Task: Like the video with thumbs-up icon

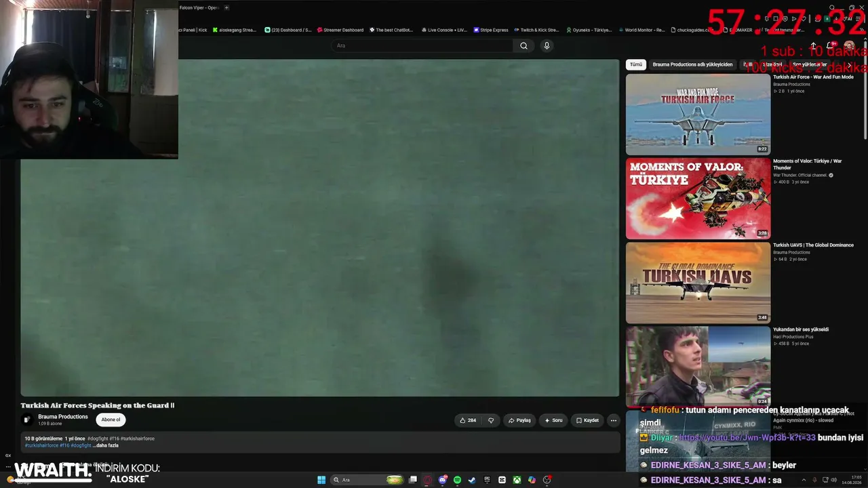Action: [x=468, y=420]
